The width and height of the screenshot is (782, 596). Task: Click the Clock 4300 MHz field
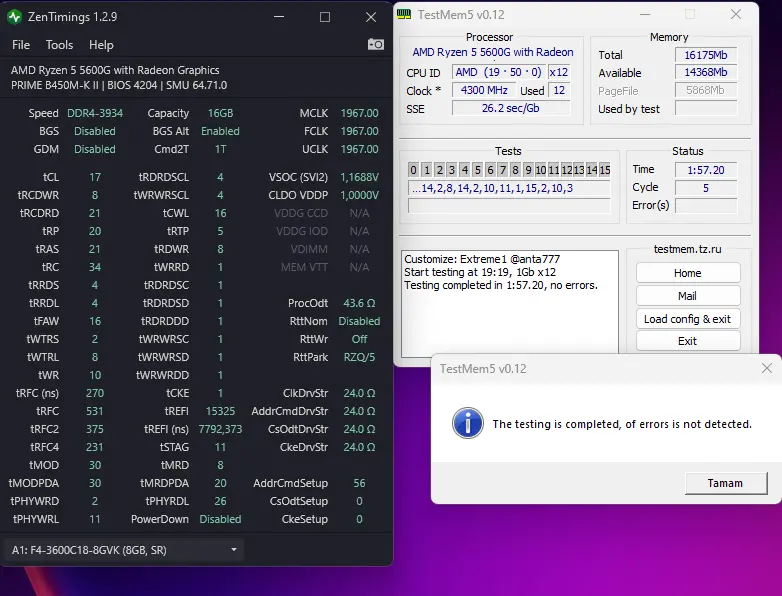coord(484,90)
